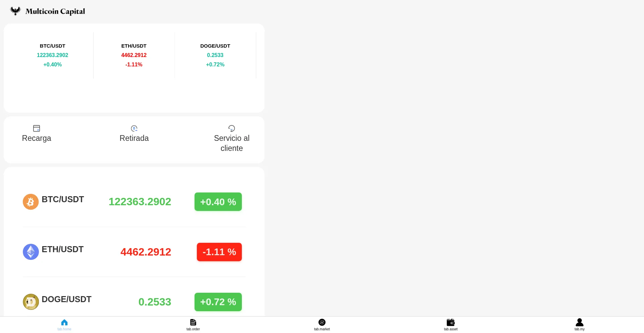Open the tab.my profile tab
644x333 pixels.
[579, 324]
